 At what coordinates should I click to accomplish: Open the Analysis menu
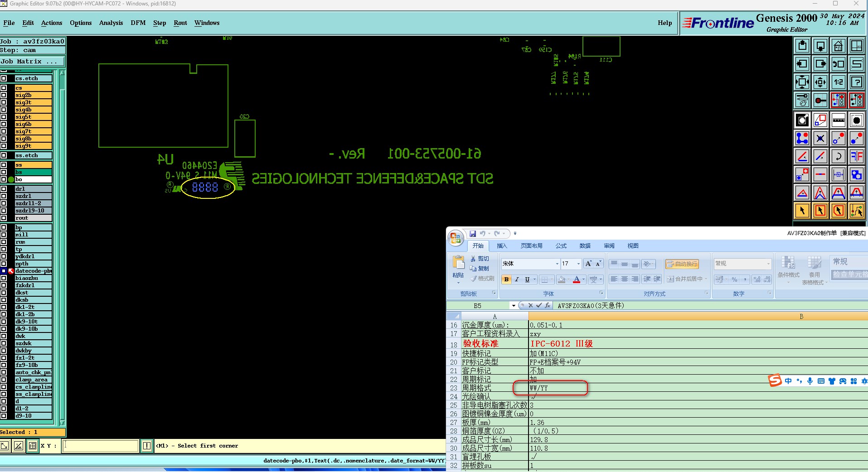(x=111, y=23)
